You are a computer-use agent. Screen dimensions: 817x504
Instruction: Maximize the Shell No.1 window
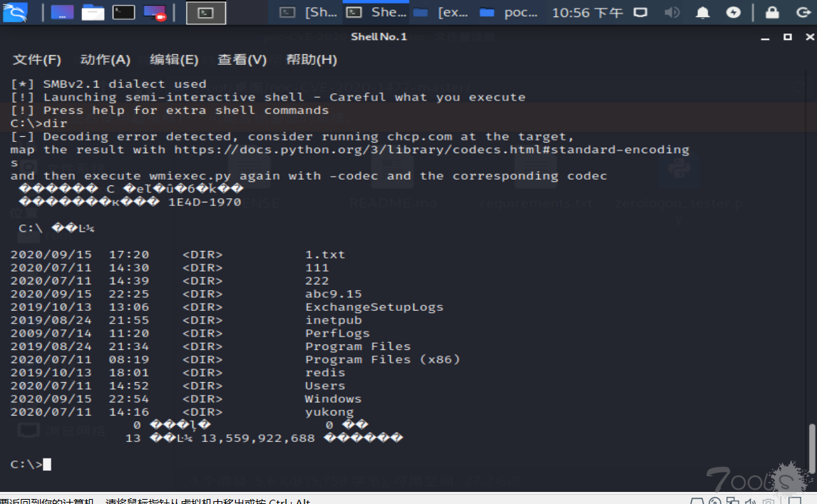pyautogui.click(x=787, y=37)
